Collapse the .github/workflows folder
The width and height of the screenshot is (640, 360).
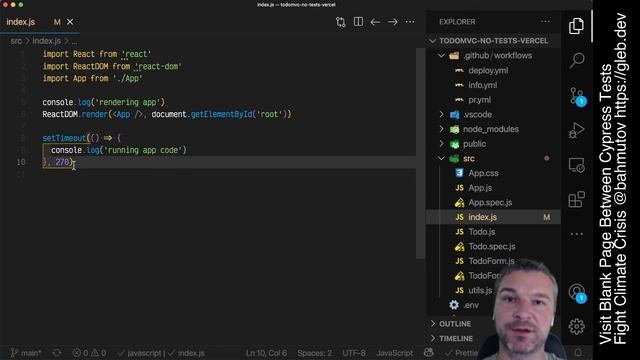coord(493,56)
